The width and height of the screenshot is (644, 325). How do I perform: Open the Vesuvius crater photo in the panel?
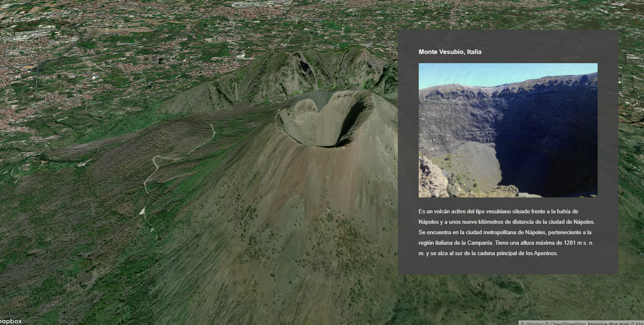(508, 130)
